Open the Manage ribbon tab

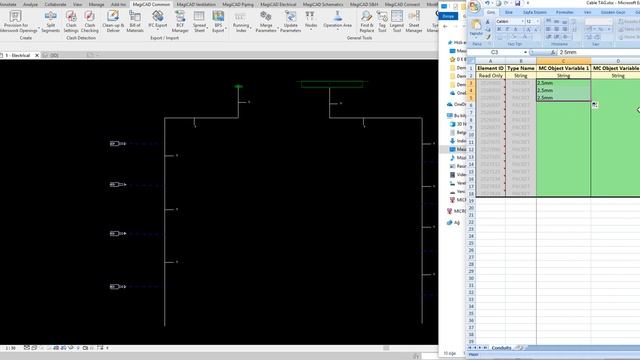(x=96, y=4)
